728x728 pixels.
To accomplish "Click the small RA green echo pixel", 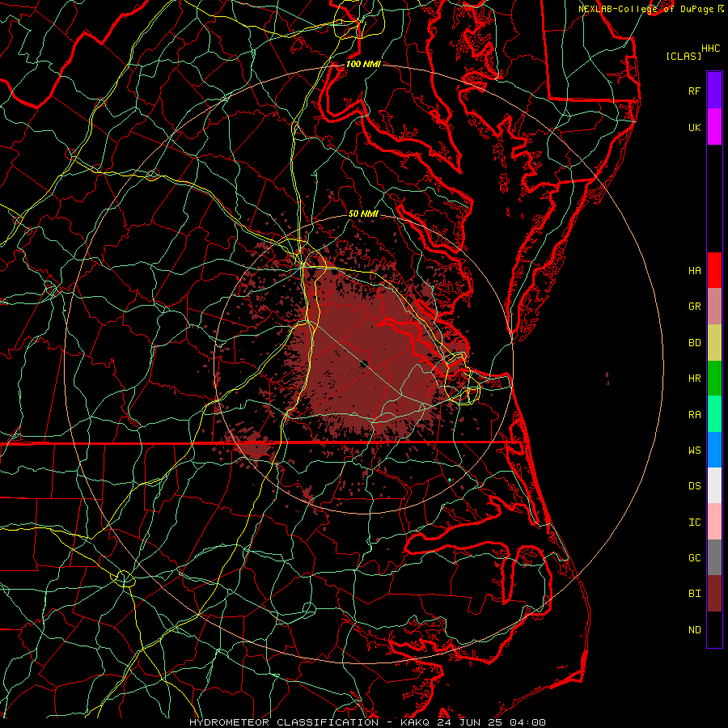I will pyautogui.click(x=450, y=480).
